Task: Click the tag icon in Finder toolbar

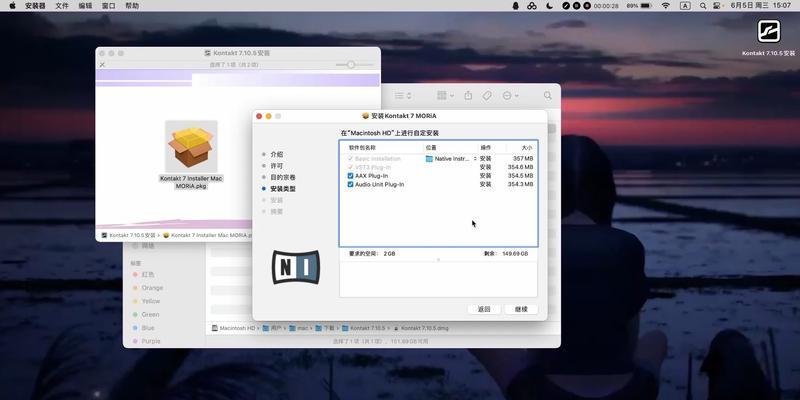Action: (x=487, y=95)
